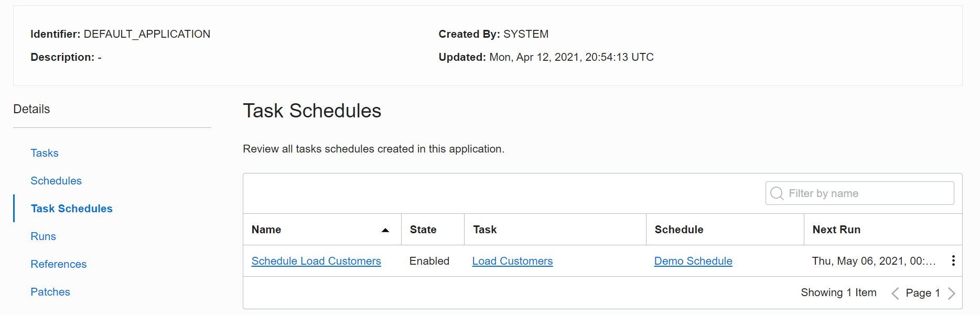The image size is (980, 315).
Task: Open the row actions kebab menu
Action: click(x=953, y=260)
